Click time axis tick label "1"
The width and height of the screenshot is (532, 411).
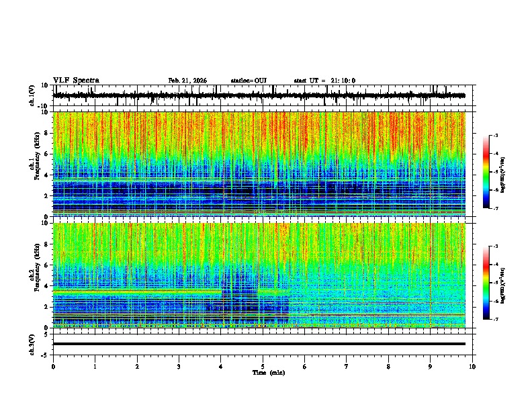(x=95, y=367)
